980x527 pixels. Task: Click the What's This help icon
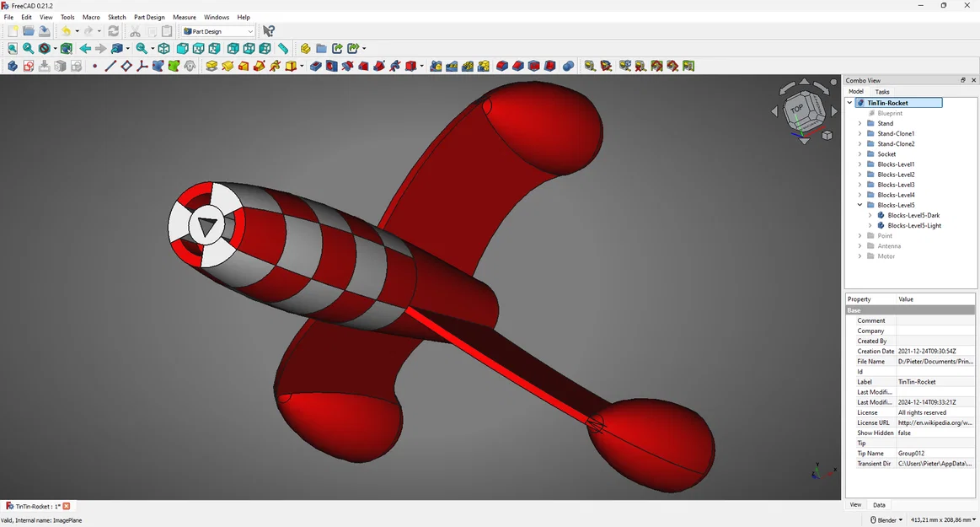pyautogui.click(x=269, y=31)
